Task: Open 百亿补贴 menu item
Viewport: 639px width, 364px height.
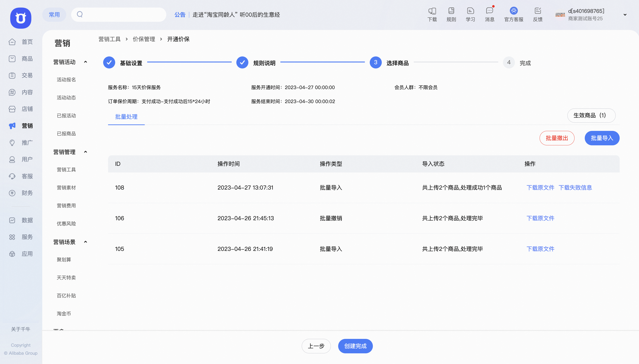Action: click(x=66, y=296)
